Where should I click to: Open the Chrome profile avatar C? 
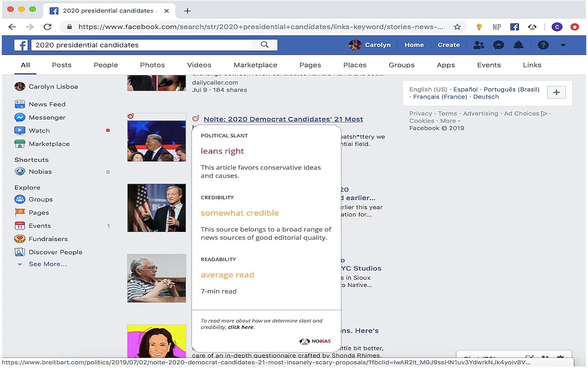(x=557, y=27)
